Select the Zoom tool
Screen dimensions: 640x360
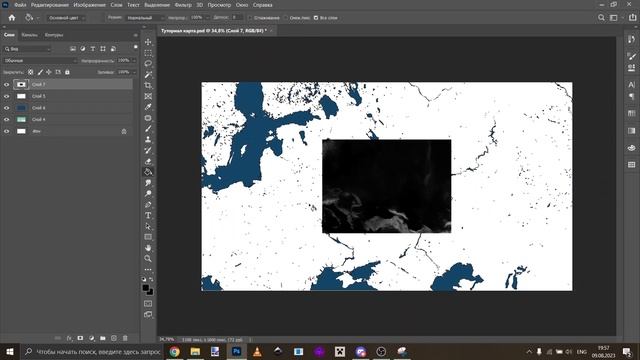[x=148, y=259]
